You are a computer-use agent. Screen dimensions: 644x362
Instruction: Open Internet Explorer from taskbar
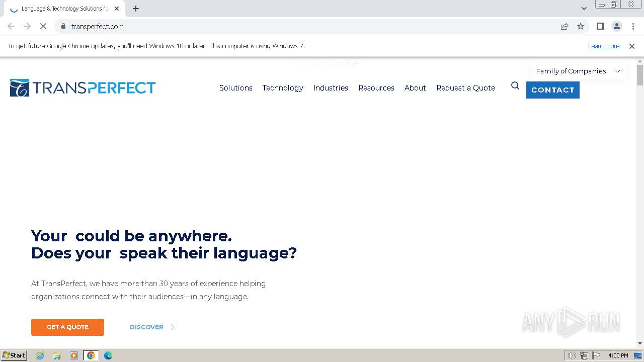[40, 355]
